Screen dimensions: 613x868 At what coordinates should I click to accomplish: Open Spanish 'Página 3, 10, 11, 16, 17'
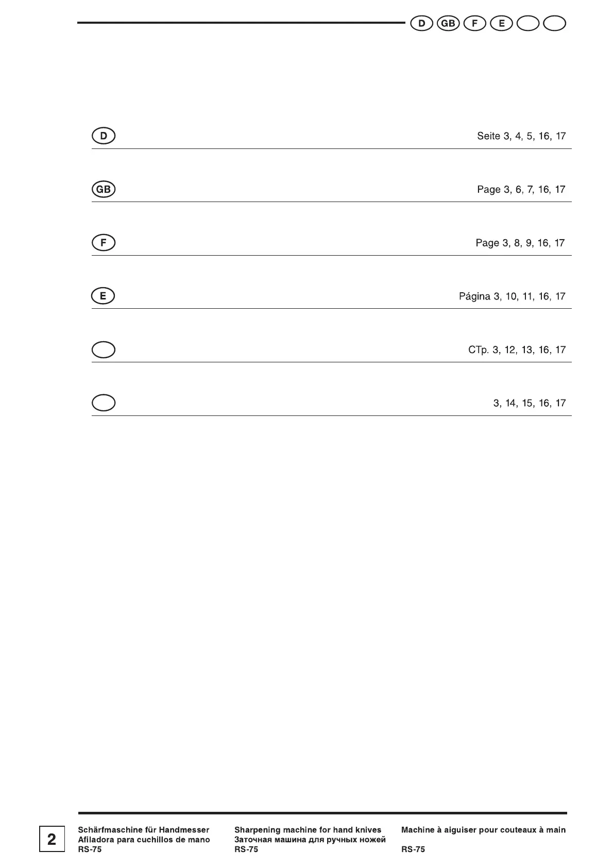tap(512, 296)
